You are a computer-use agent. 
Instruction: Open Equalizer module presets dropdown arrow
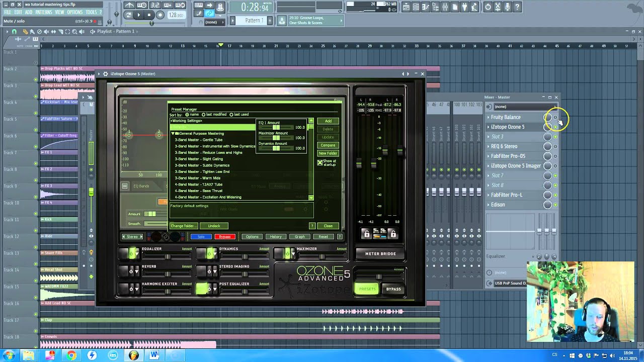[x=137, y=254]
